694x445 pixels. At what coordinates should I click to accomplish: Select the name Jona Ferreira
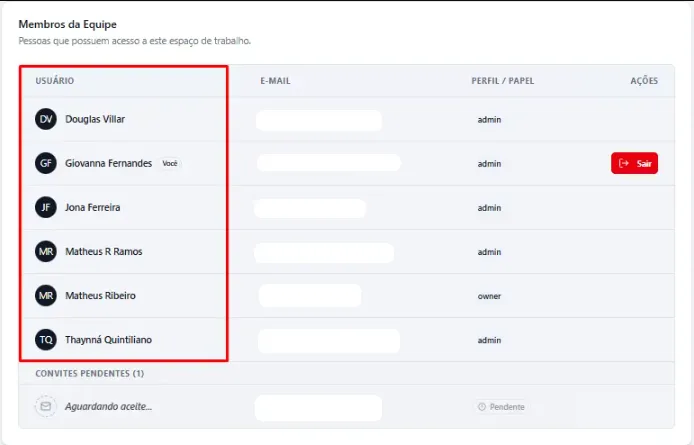pos(93,207)
